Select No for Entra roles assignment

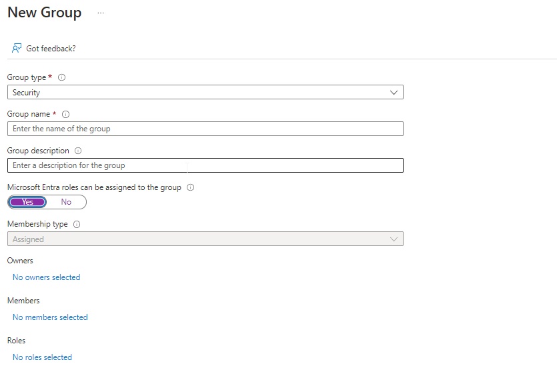pyautogui.click(x=66, y=202)
